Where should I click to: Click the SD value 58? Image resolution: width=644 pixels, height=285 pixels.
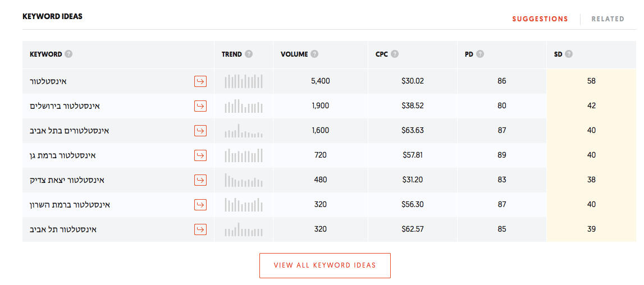coord(591,81)
